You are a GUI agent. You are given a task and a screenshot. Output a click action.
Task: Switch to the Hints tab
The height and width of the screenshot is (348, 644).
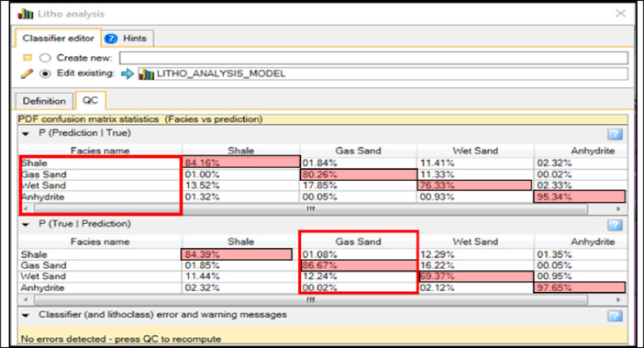click(x=128, y=39)
